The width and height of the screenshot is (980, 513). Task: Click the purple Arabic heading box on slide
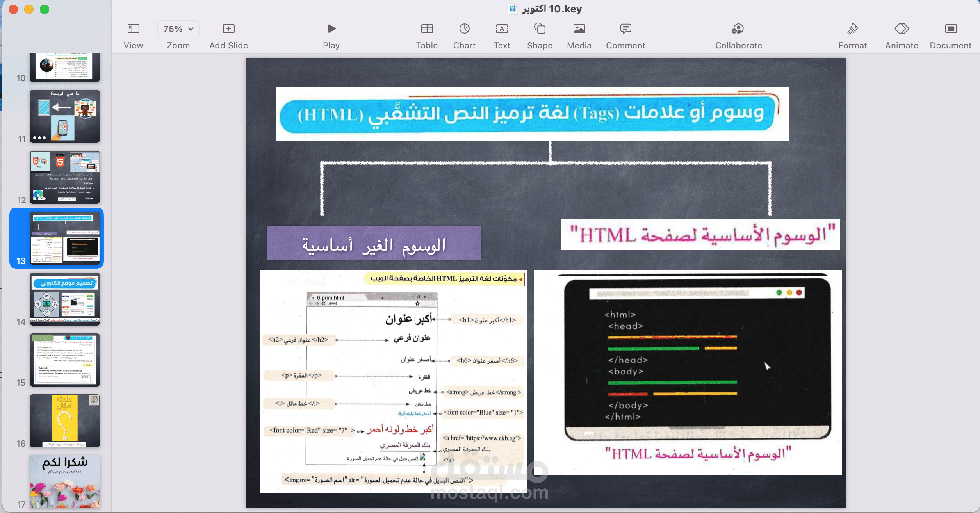(x=374, y=244)
